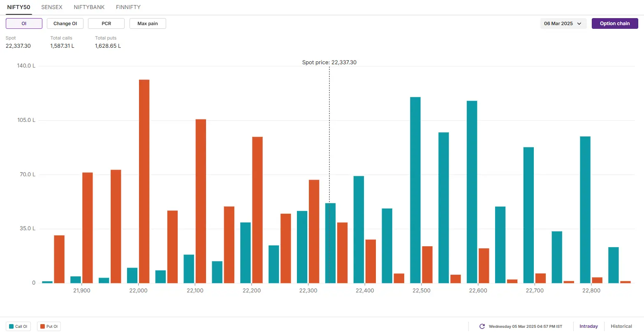
Task: Open the Option chain button
Action: tap(615, 23)
